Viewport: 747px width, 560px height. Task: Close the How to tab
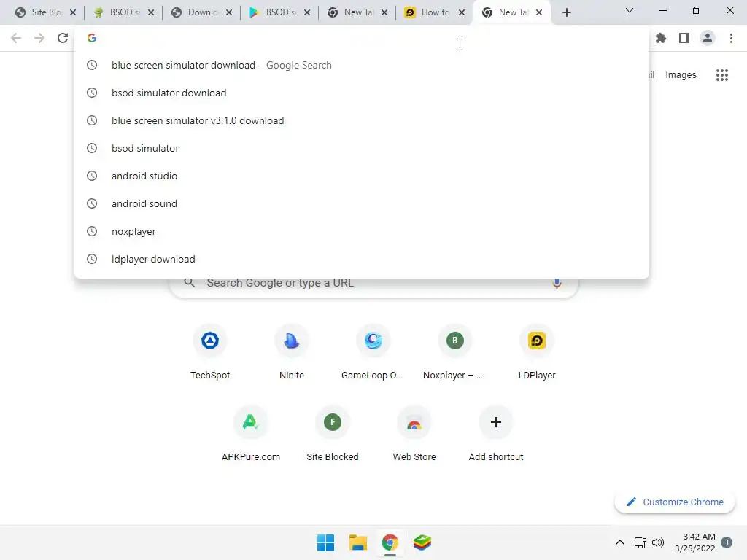462,12
